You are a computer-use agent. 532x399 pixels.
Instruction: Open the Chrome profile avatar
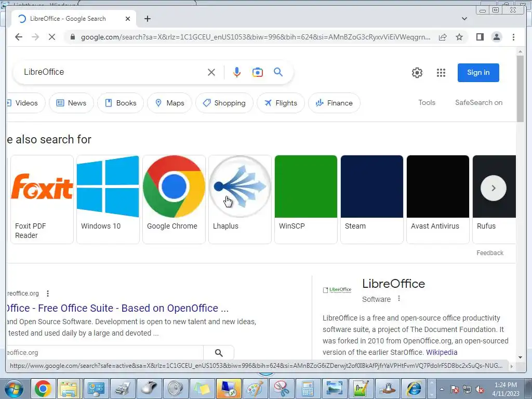point(496,37)
